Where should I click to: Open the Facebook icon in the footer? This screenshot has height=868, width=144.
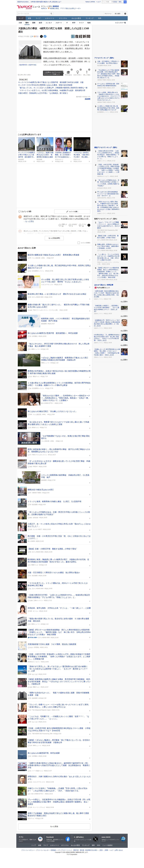pyautogui.click(x=68, y=839)
